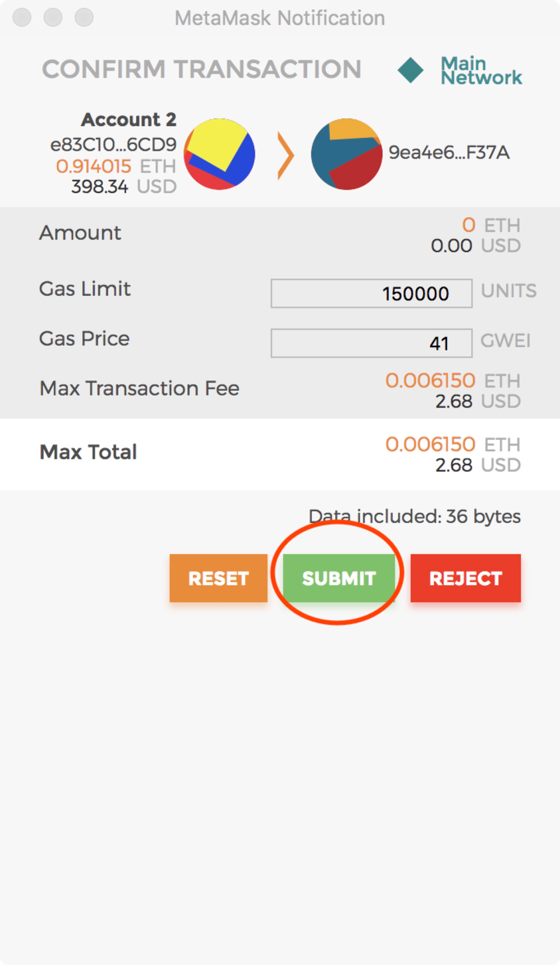Focus the Gas Price input field

click(x=372, y=343)
